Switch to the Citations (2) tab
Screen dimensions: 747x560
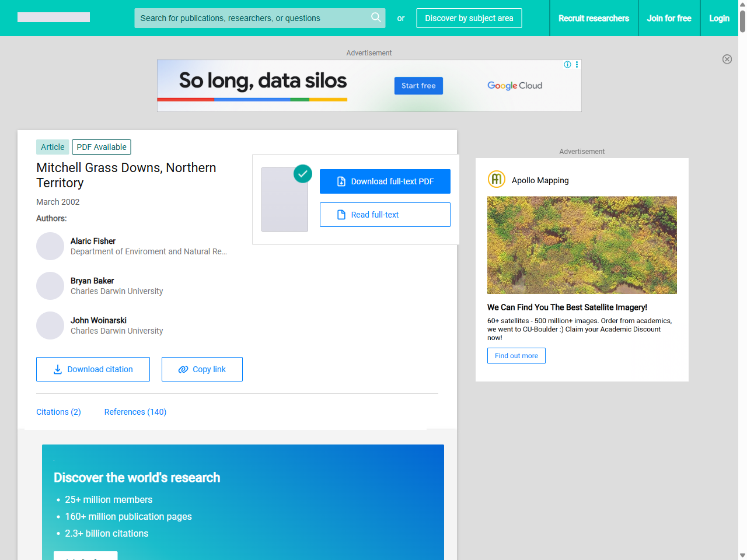(58, 412)
